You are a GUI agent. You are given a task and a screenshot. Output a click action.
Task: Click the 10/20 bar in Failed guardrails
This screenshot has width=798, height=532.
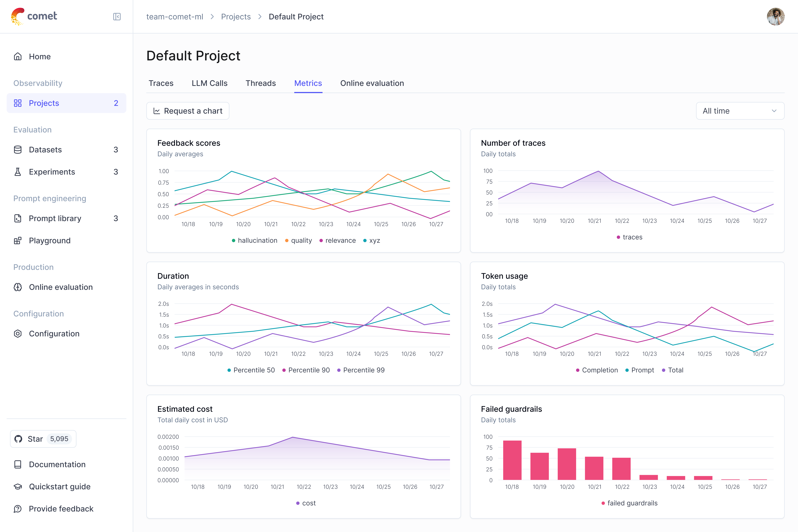(x=567, y=464)
